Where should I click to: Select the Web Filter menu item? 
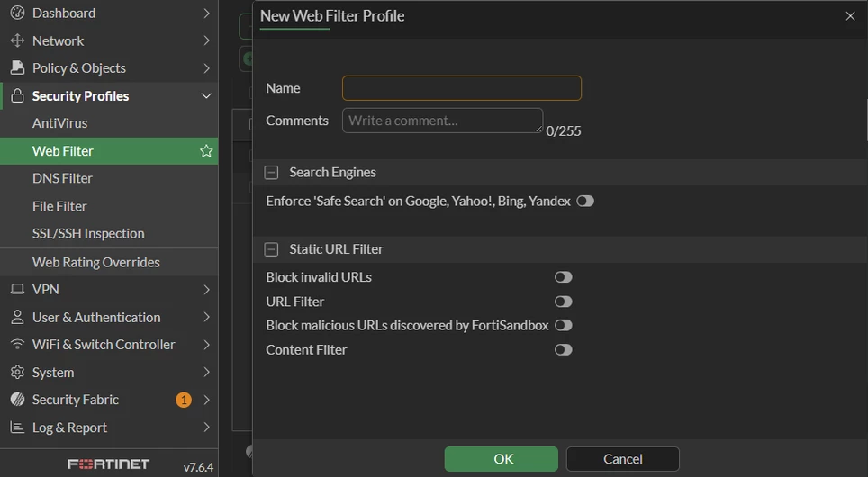109,151
